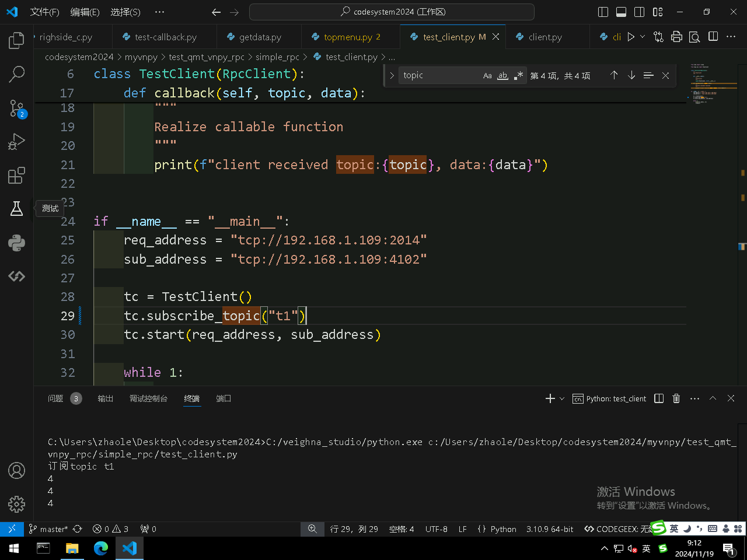747x560 pixels.
Task: Go forward with the navigation arrow
Action: 235,12
